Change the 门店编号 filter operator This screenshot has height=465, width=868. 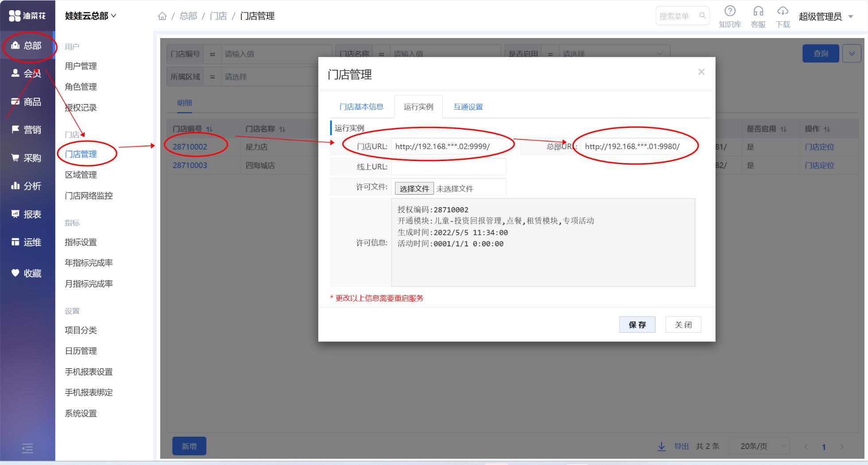[x=213, y=54]
